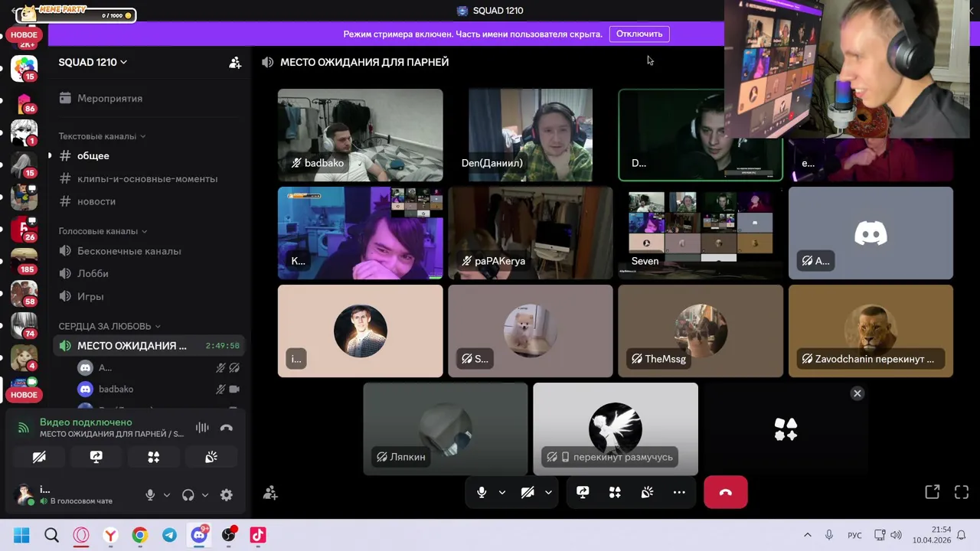Open the activities shapes tile
Image resolution: width=980 pixels, height=551 pixels.
786,429
